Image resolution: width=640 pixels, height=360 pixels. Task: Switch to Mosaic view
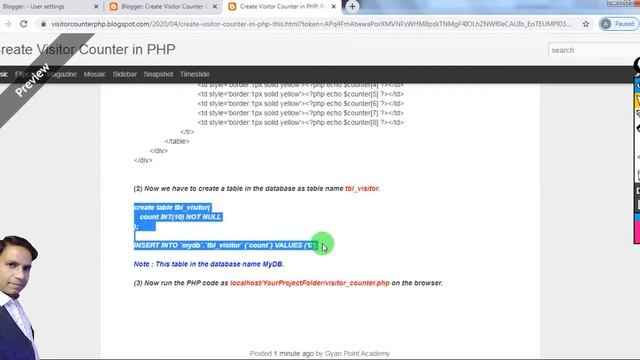pyautogui.click(x=95, y=74)
